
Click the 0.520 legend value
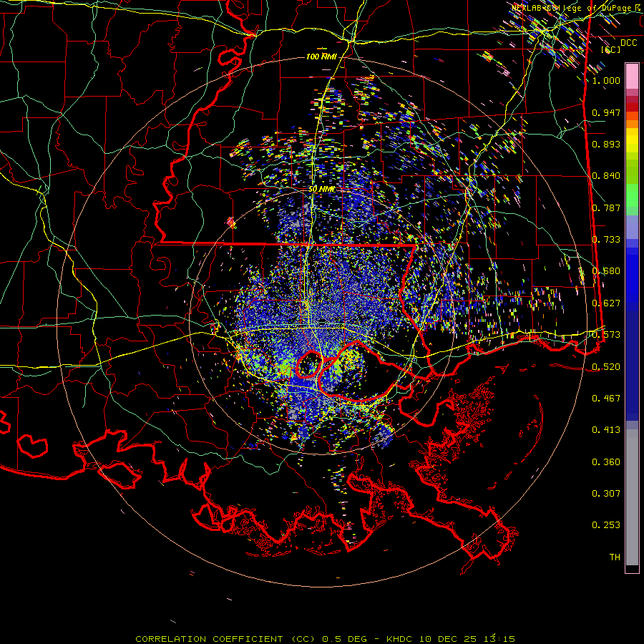tap(606, 367)
